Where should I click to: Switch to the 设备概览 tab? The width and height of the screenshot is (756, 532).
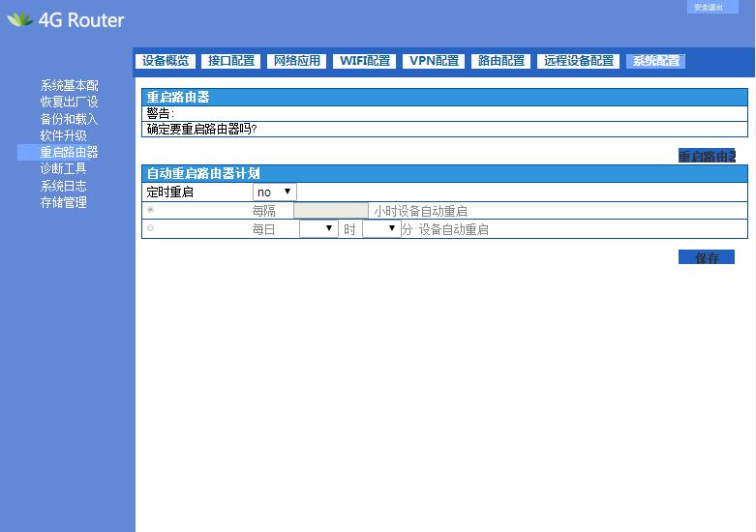166,61
